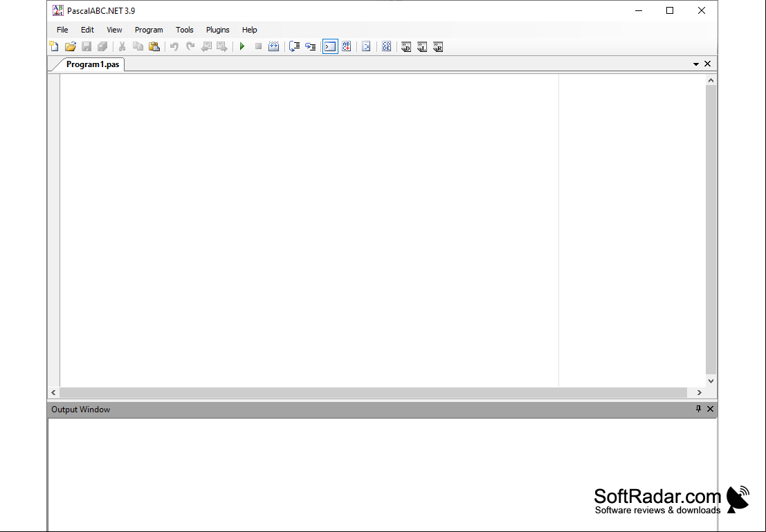The width and height of the screenshot is (766, 532).
Task: Click the Navigate Backward icon
Action: click(206, 46)
